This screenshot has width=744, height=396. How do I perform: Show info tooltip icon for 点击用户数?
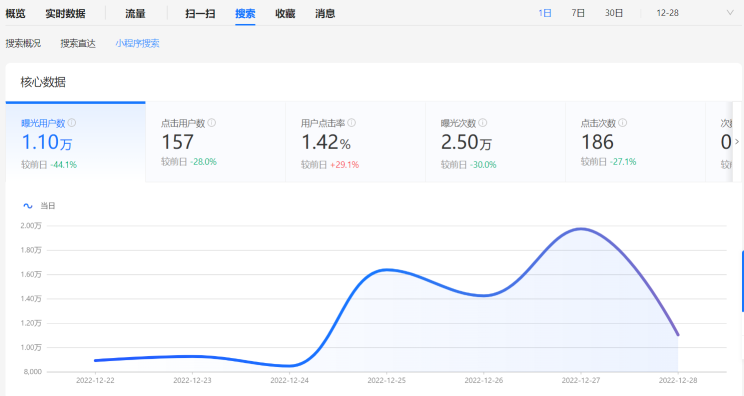[212, 123]
